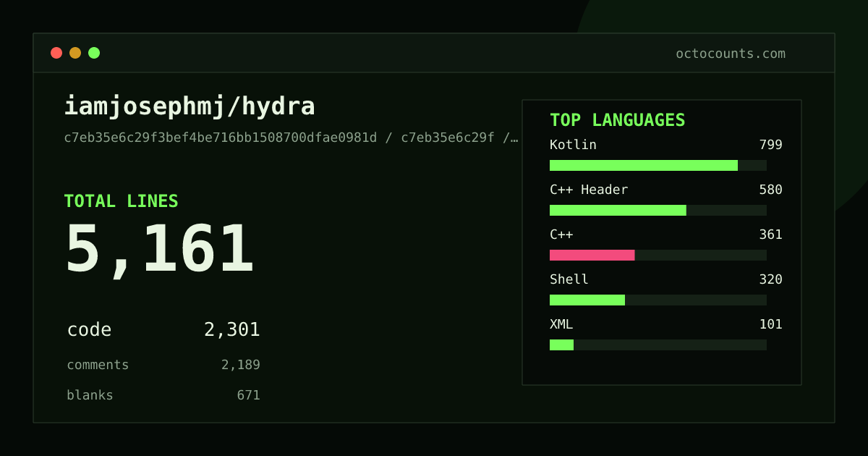This screenshot has height=456, width=868.
Task: Click the yellow window dot
Action: click(75, 53)
